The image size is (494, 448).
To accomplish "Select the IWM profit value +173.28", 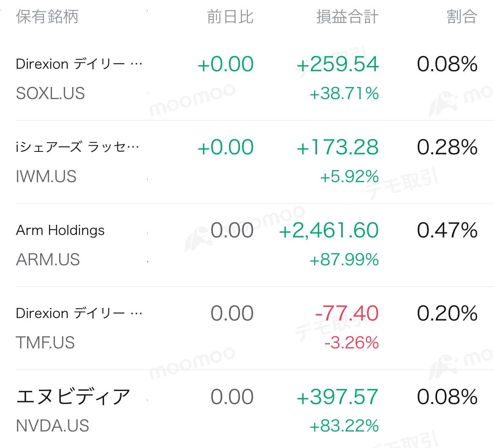I will (337, 147).
